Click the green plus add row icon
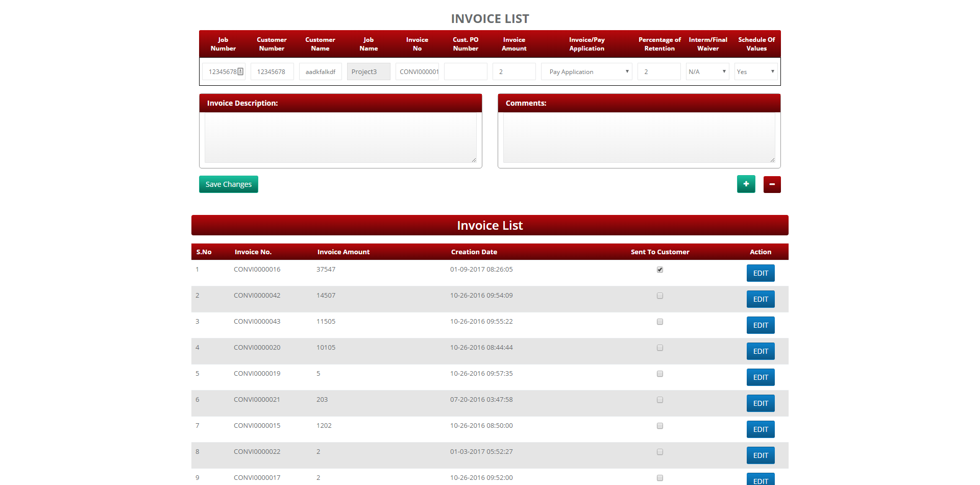This screenshot has width=980, height=485. [746, 184]
